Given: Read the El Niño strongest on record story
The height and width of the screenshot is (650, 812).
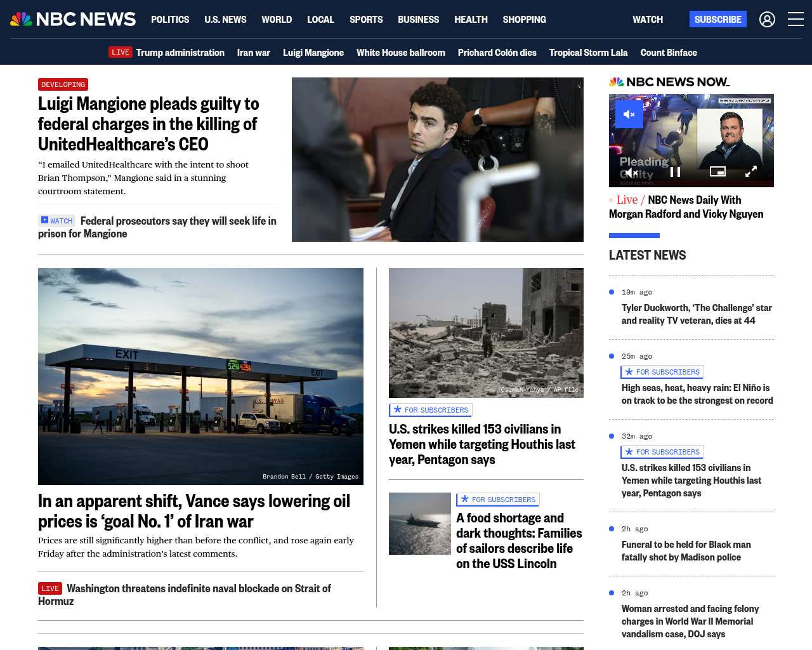Looking at the screenshot, I should pos(697,394).
